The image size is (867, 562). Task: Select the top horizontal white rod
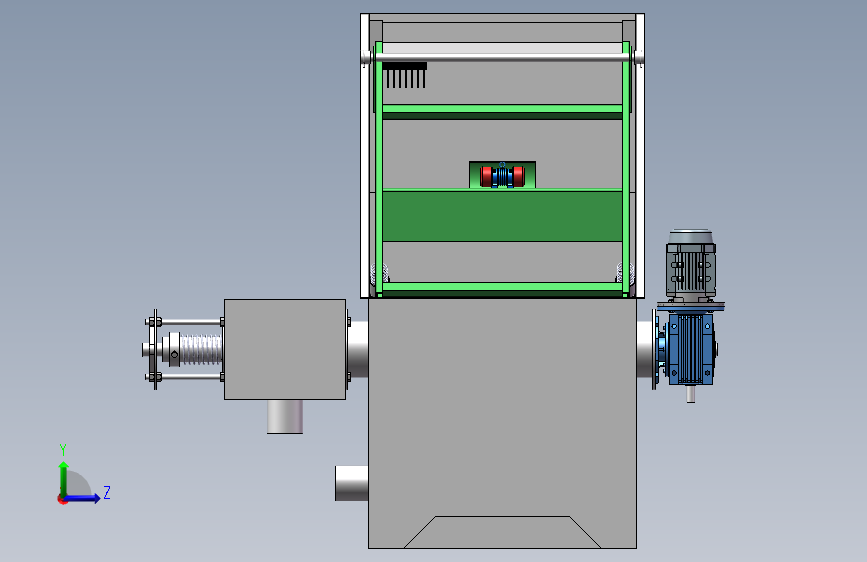(x=502, y=57)
